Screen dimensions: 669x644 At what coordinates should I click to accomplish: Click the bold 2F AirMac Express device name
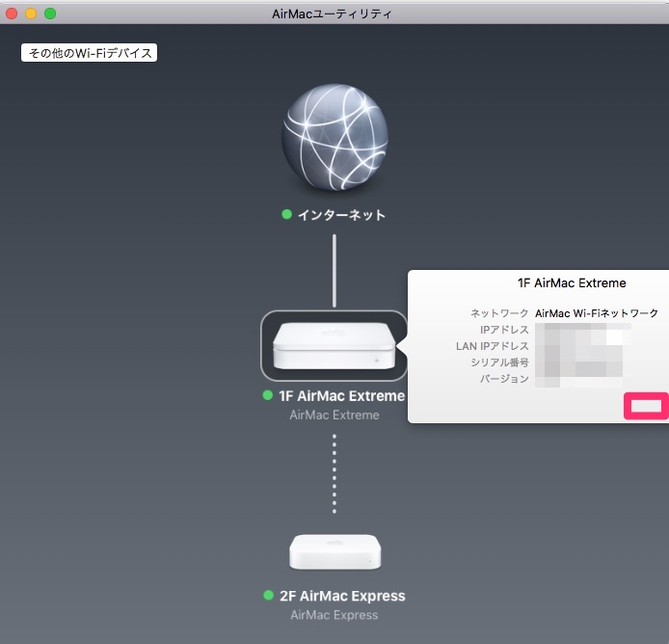[x=342, y=596]
